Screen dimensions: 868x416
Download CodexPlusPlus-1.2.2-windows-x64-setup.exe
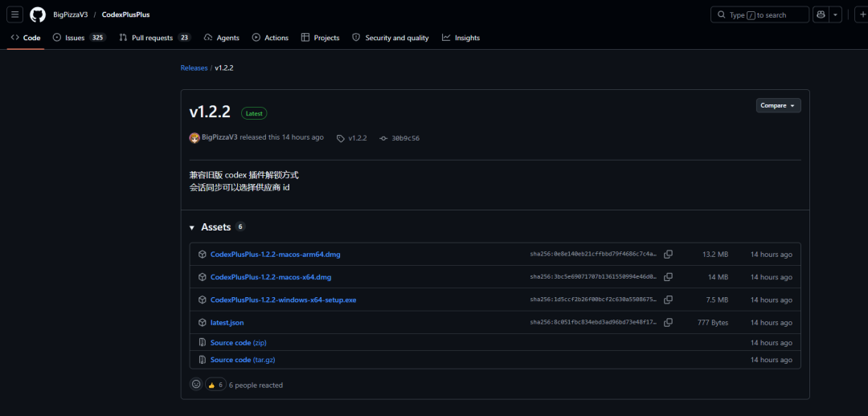point(284,300)
